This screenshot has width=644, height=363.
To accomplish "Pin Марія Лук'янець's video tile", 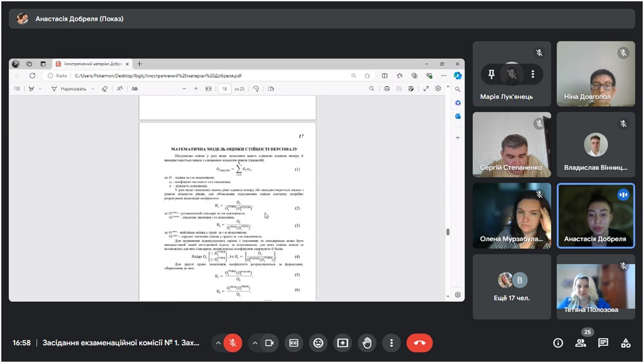I will [491, 74].
